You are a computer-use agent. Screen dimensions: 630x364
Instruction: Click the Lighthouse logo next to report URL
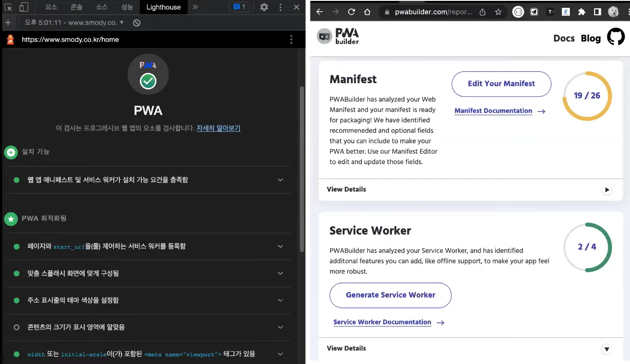click(10, 40)
